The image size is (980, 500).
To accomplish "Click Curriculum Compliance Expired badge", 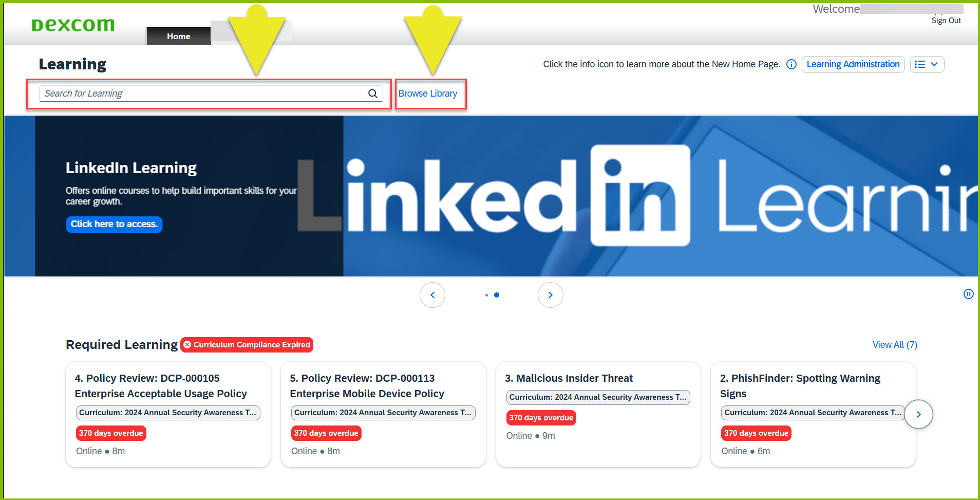I will 247,345.
